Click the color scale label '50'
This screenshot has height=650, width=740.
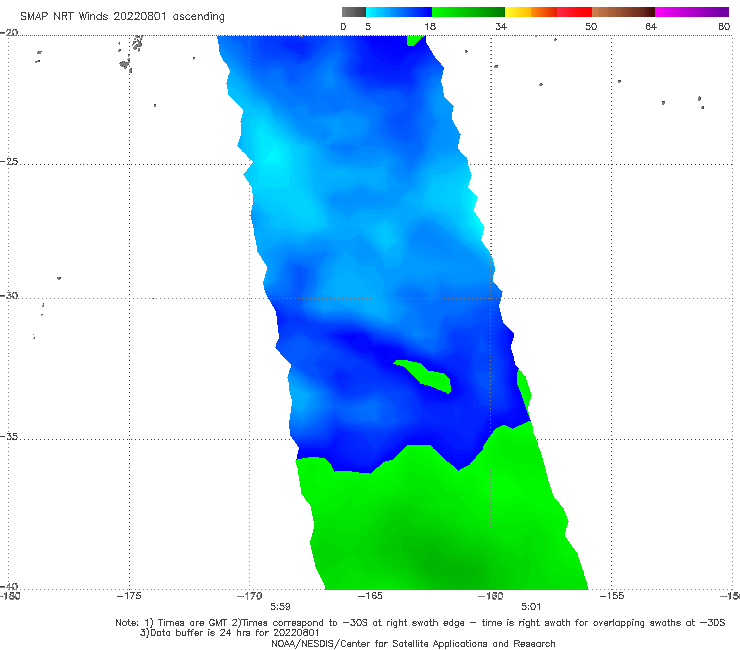(591, 26)
